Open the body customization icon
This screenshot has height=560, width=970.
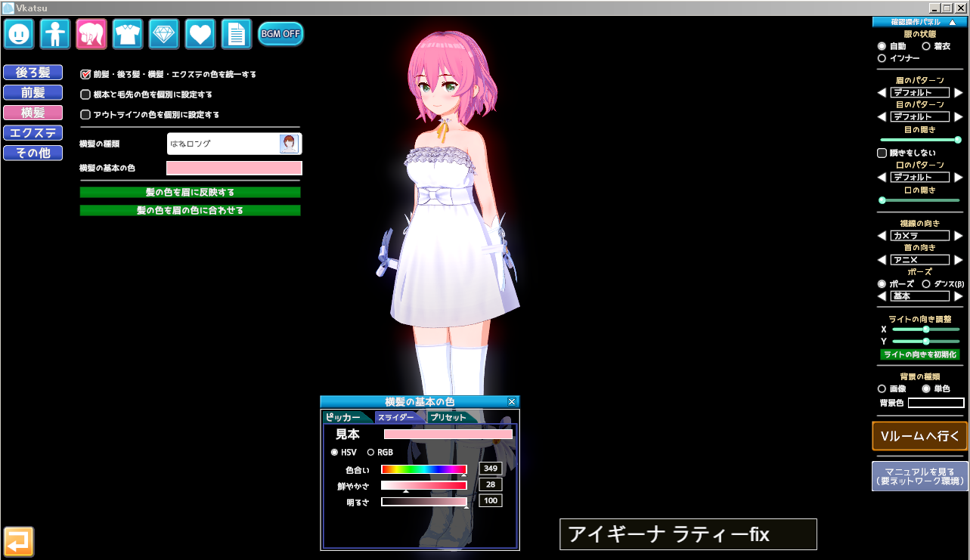point(54,34)
